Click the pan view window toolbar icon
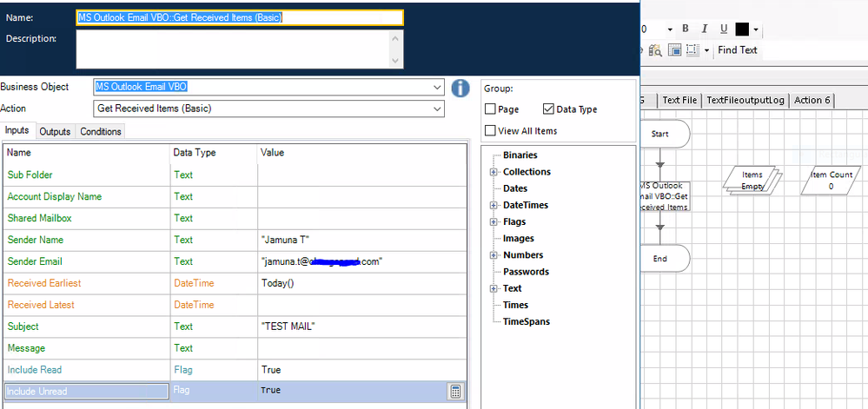Viewport: 868px width, 409px height. click(x=674, y=50)
